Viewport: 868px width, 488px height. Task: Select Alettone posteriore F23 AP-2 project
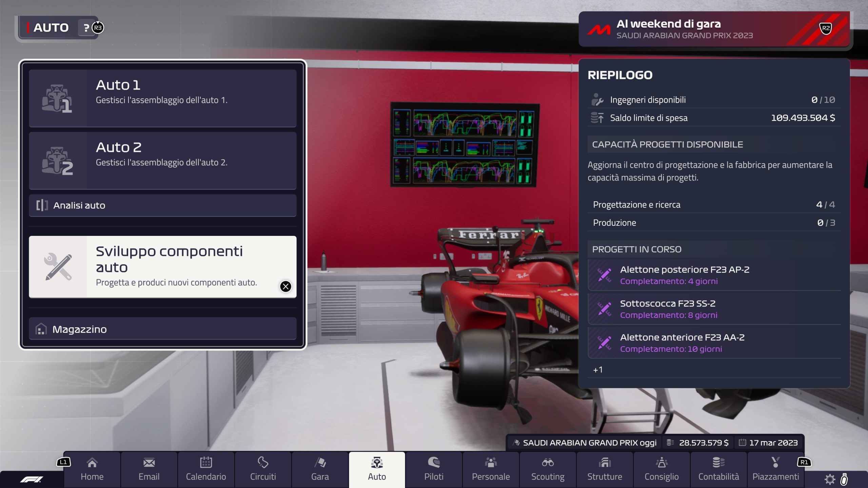[x=714, y=275]
